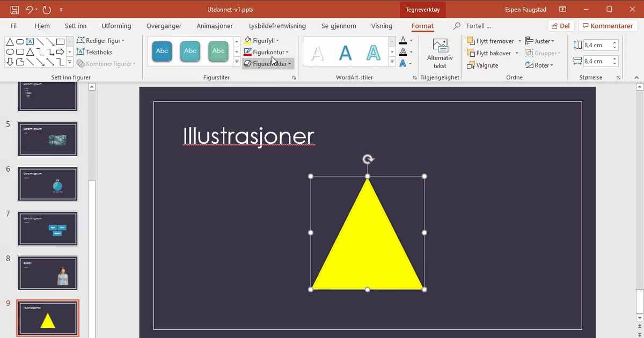Click Flytt fremover
The image size is (644, 338).
[x=491, y=41]
